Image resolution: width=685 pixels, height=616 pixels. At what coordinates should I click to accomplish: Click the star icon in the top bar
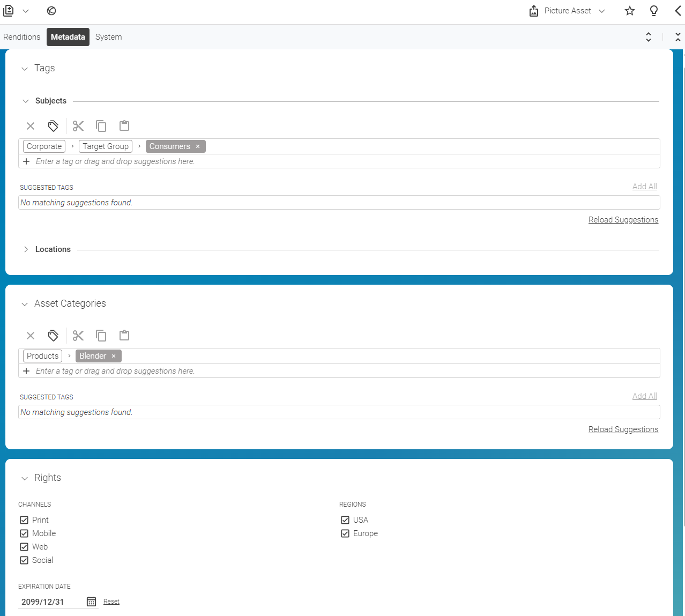(629, 11)
